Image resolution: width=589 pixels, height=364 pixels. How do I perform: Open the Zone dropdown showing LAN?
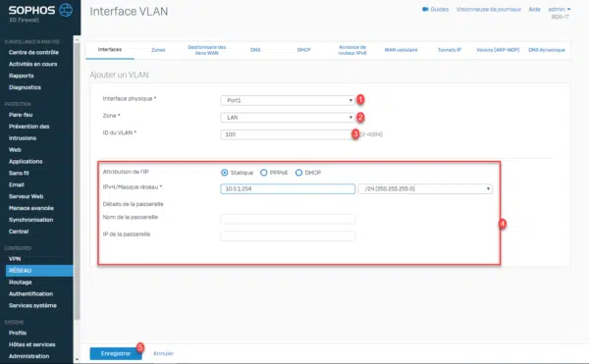(288, 118)
